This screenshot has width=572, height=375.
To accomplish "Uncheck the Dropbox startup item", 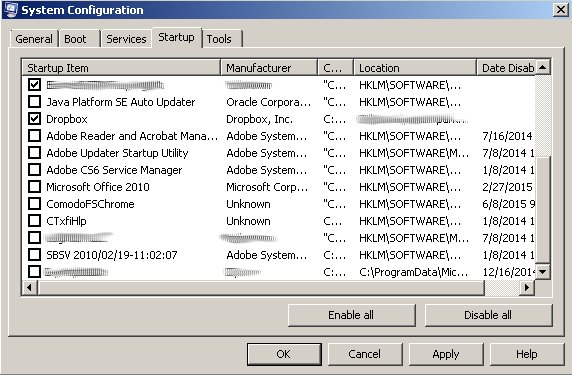I will (x=34, y=119).
